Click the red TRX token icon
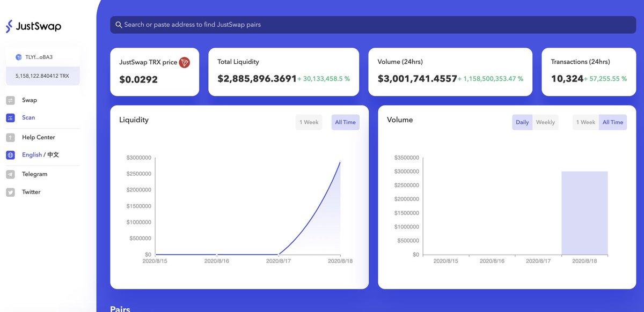Viewport: 644px width, 312px height. coord(185,62)
